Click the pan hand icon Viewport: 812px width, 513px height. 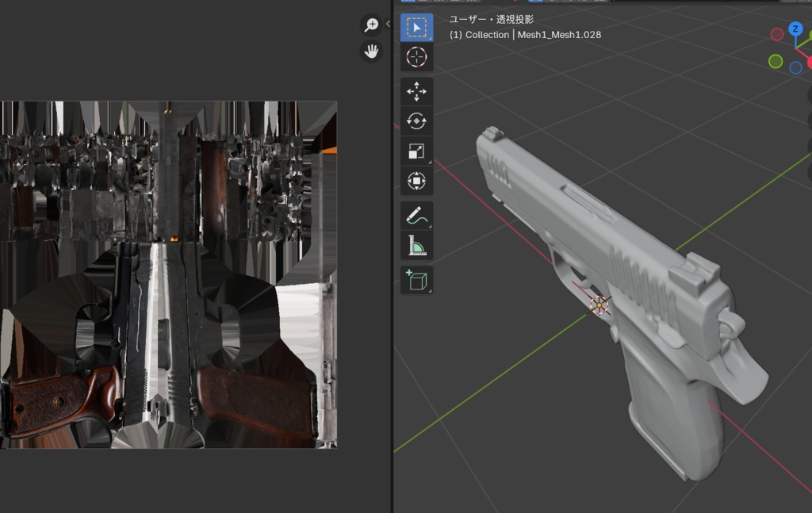click(x=371, y=52)
